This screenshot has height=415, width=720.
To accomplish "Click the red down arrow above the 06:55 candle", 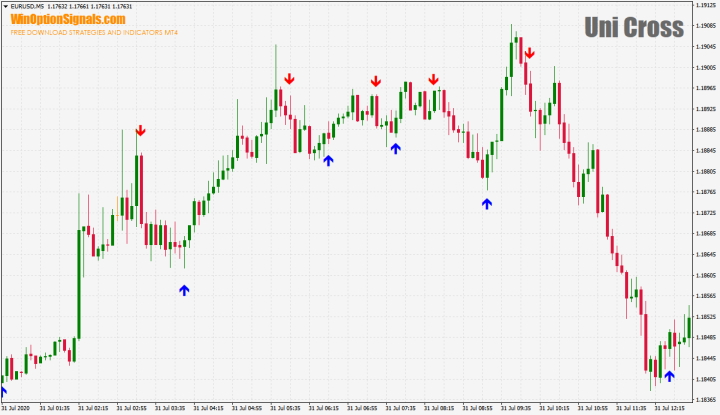I will point(376,81).
